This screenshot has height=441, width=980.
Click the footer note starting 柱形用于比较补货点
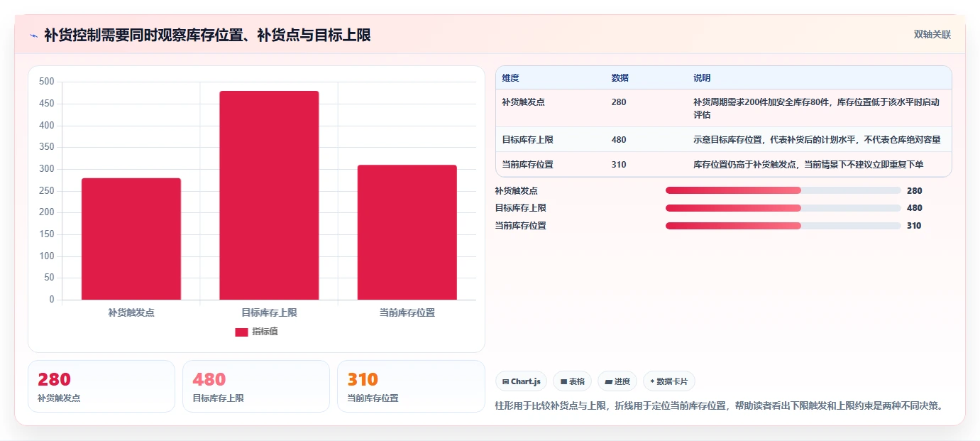[x=719, y=406]
